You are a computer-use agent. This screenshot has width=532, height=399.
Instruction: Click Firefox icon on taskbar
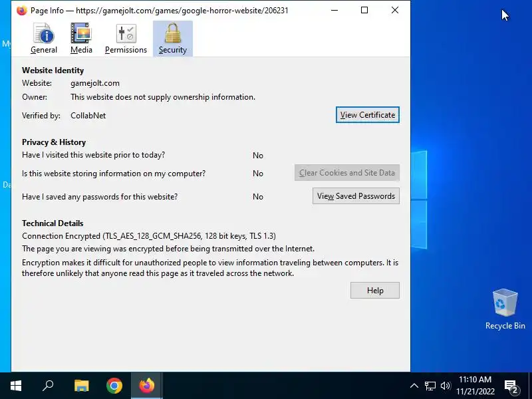tap(147, 386)
